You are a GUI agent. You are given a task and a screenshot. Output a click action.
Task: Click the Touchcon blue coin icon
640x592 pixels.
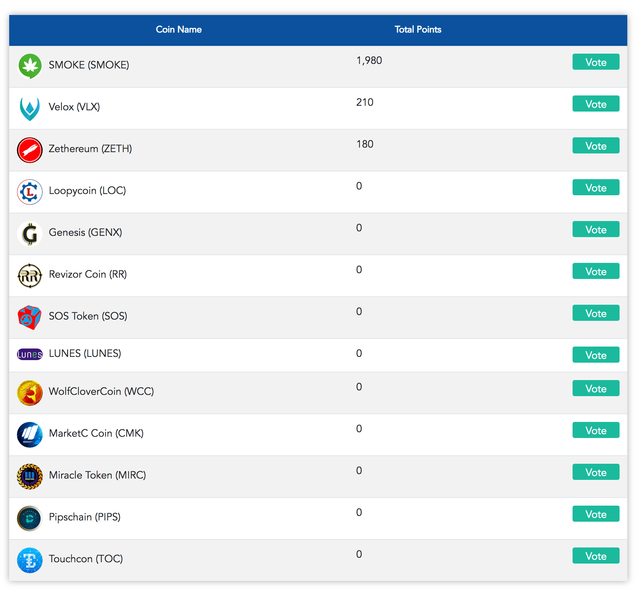(x=30, y=560)
